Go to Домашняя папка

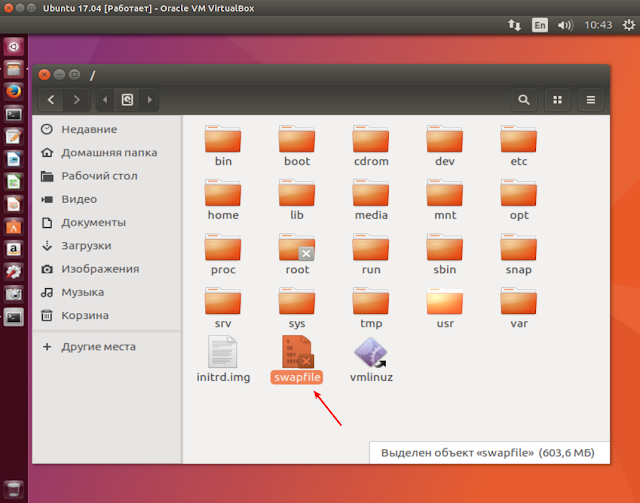coord(107,152)
